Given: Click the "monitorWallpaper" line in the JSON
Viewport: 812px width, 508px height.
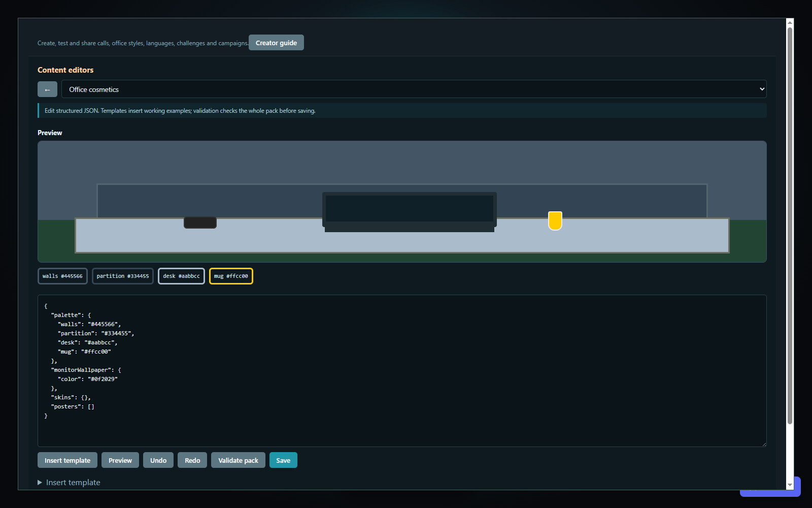Looking at the screenshot, I should [x=86, y=370].
